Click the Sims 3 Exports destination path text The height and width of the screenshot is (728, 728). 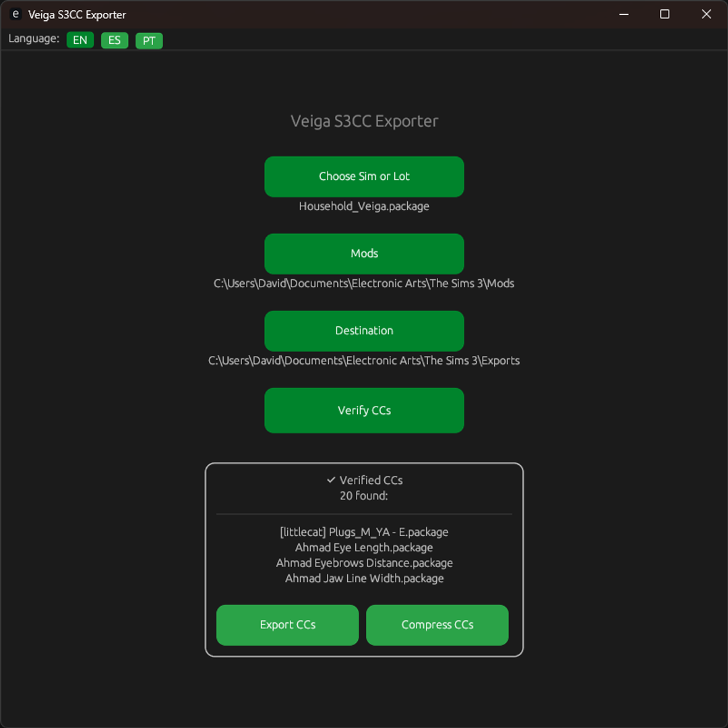(364, 361)
